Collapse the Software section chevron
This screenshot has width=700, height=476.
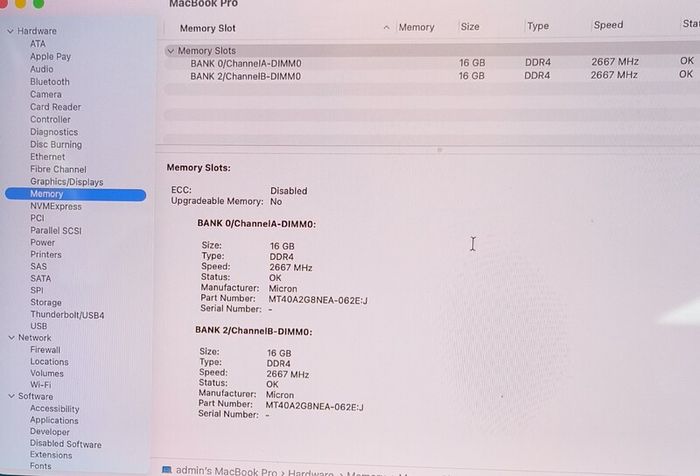(12, 397)
